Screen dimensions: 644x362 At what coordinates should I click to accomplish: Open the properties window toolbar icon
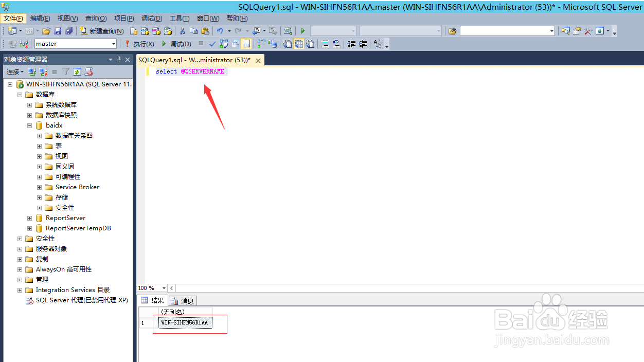pos(577,31)
